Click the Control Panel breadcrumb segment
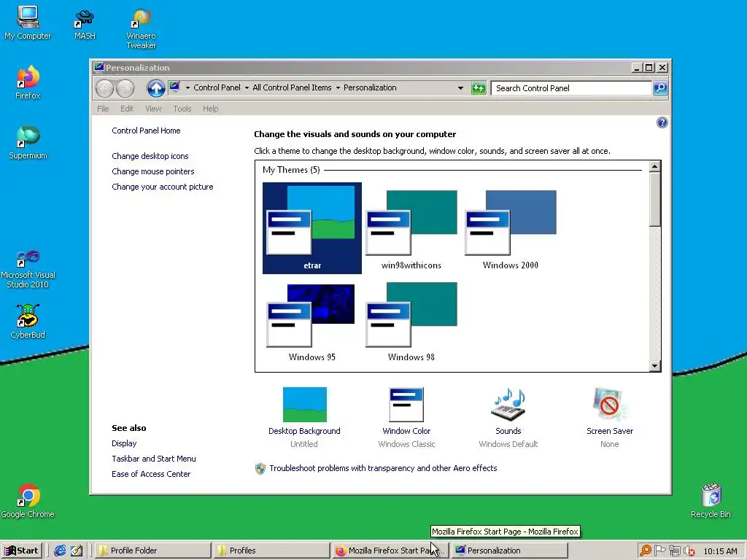 [217, 87]
